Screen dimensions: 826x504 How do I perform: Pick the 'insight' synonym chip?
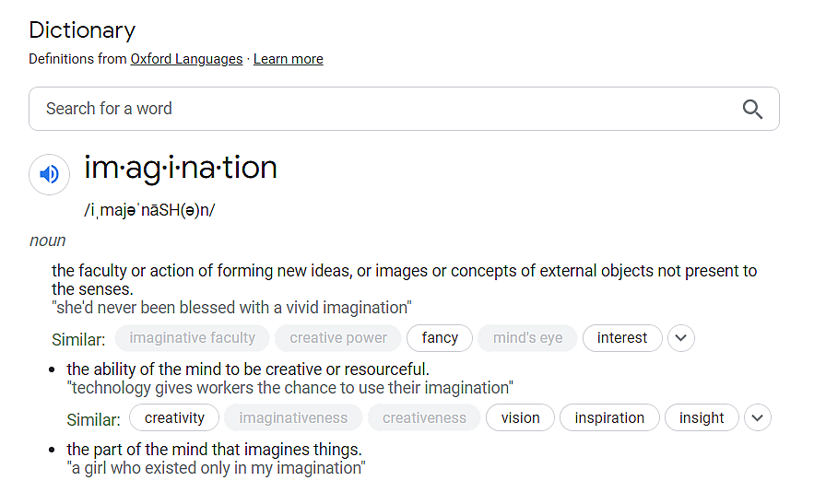(702, 418)
